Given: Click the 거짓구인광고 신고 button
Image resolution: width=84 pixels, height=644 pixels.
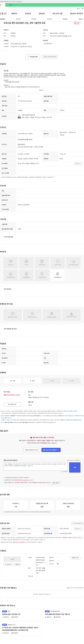Looking at the screenshot, I should tap(78, 523).
